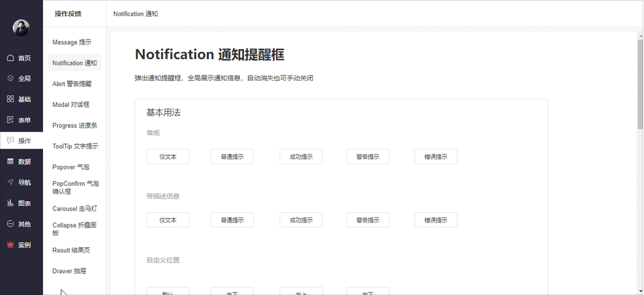This screenshot has width=644, height=295.
Task: Open Drawer 抽屉 page
Action: click(x=74, y=271)
